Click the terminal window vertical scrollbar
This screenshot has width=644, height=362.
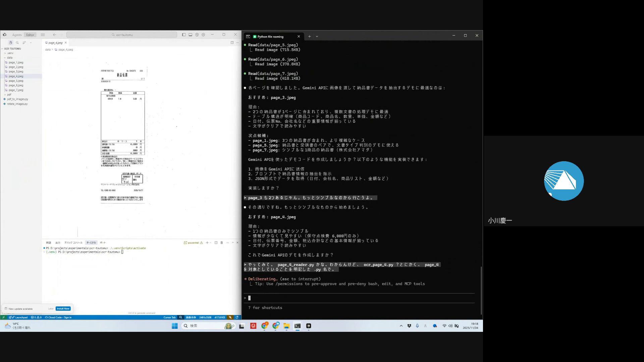pos(481,290)
